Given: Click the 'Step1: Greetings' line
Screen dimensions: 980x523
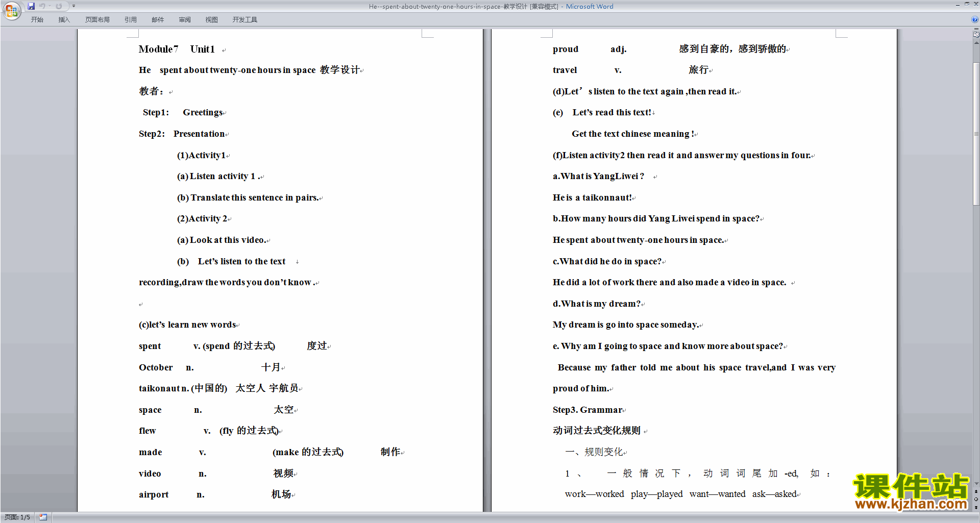Looking at the screenshot, I should click(183, 112).
